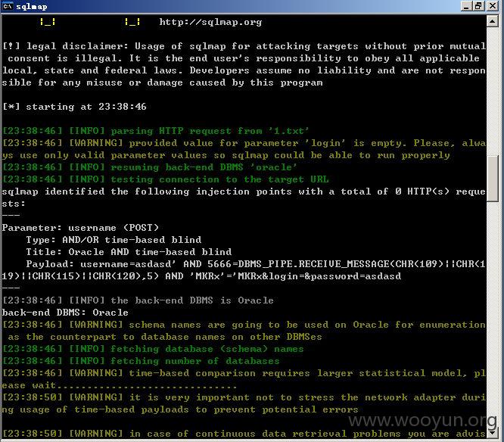504x442 pixels.
Task: Restore down the sqlmap window
Action: [479, 6]
